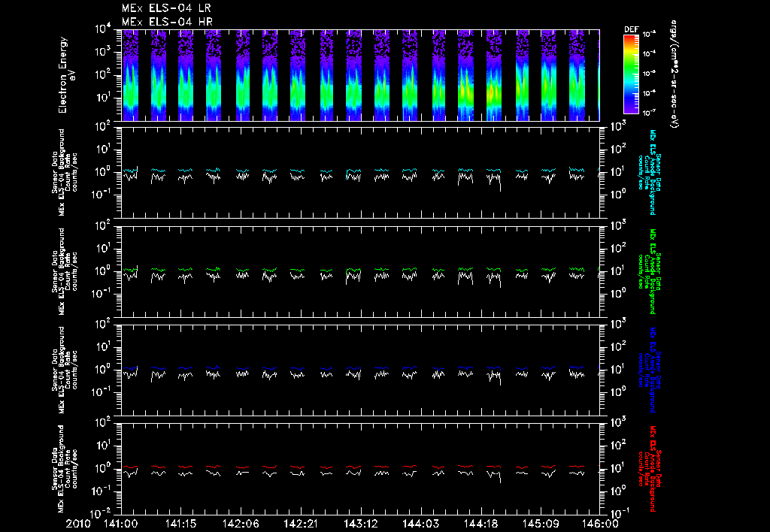
Task: Click the 10^-1 tick on the bottom panel's right axis
Action: [618, 513]
